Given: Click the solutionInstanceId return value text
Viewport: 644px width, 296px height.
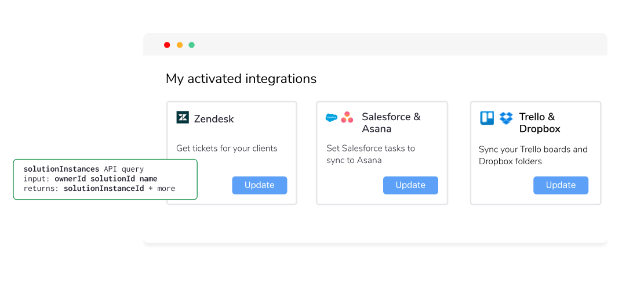Looking at the screenshot, I should [x=104, y=189].
